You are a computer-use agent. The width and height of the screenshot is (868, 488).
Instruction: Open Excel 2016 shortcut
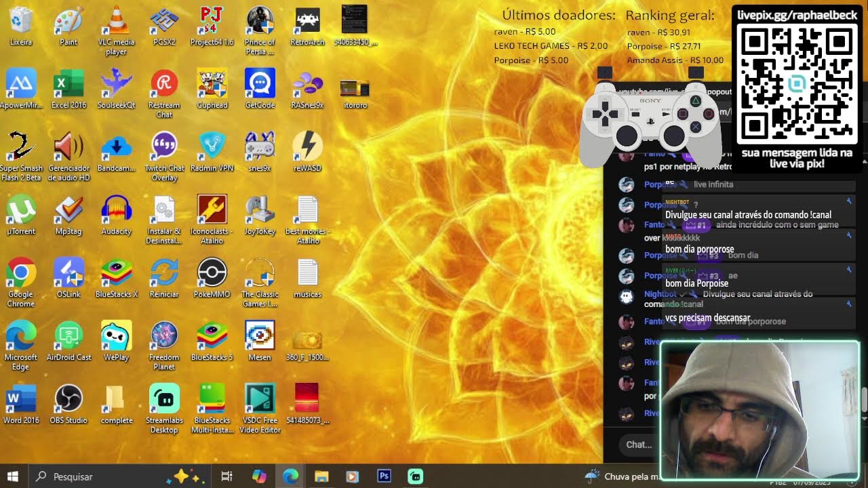coord(68,89)
